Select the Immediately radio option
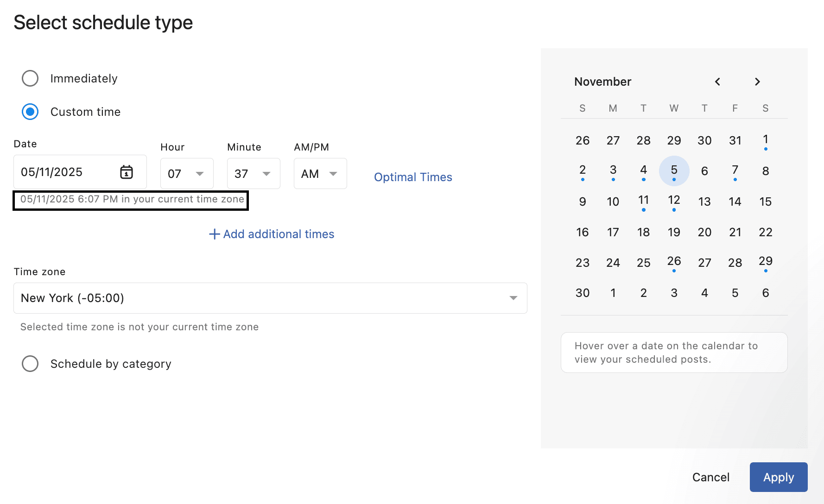Viewport: 824px width, 504px height. (31, 78)
